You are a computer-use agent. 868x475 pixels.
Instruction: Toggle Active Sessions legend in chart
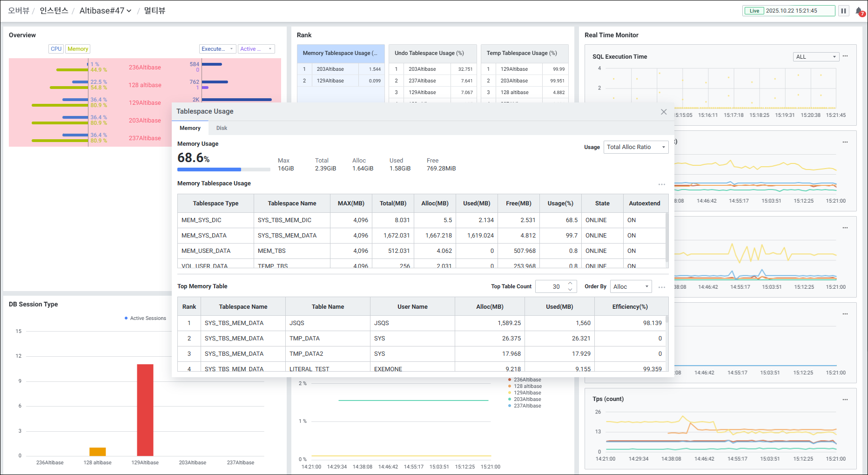(145, 318)
